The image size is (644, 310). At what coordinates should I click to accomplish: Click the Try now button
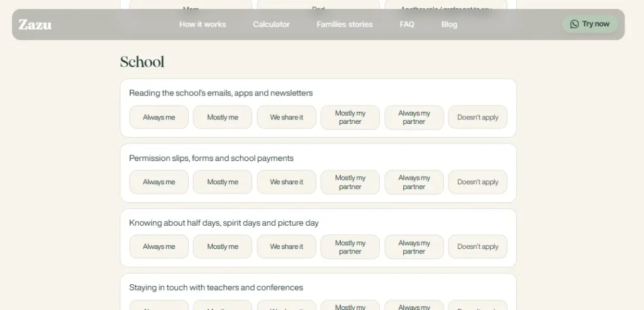click(590, 24)
